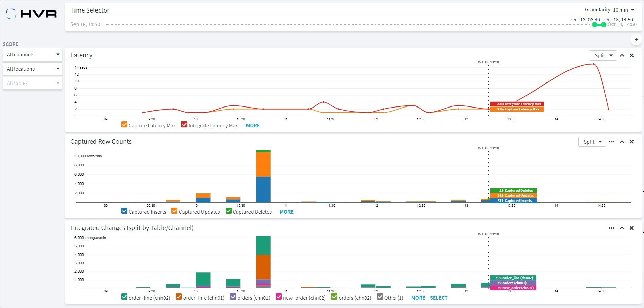Viewport: 644px width, 308px height.
Task: Click the time selector dotted track
Action: (x=349, y=25)
